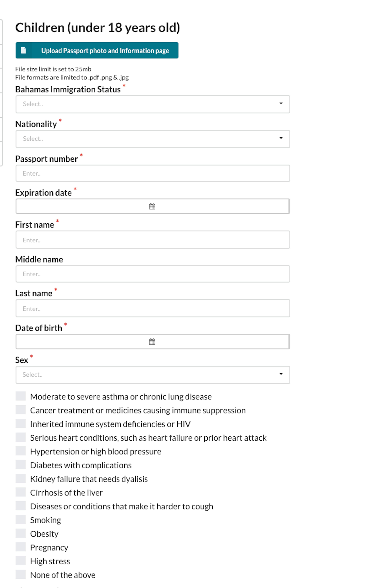Check Moderate to severe asthma option

click(21, 396)
